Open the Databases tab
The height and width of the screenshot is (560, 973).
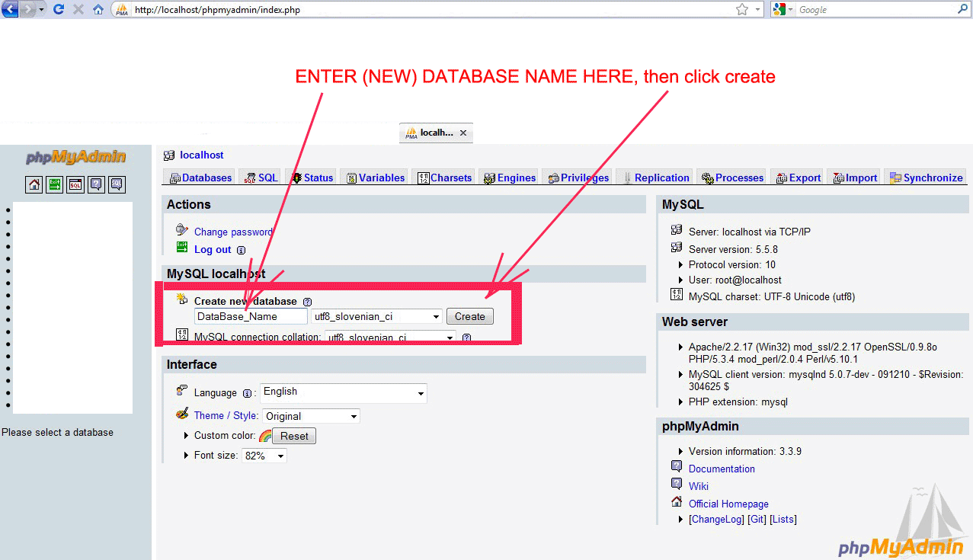(x=199, y=178)
